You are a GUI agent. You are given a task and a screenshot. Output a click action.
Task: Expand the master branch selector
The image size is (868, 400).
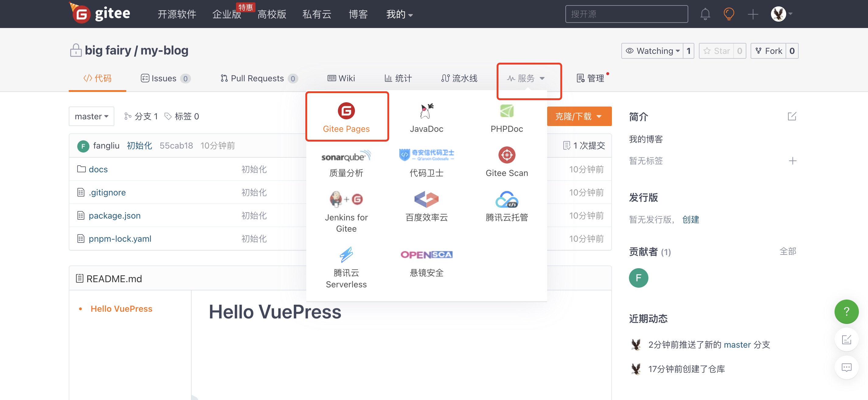pyautogui.click(x=91, y=116)
